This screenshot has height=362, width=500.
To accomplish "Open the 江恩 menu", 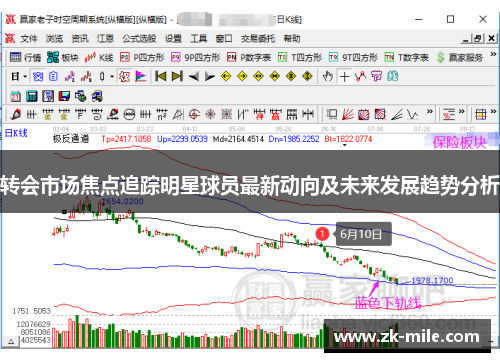I will coord(105,39).
